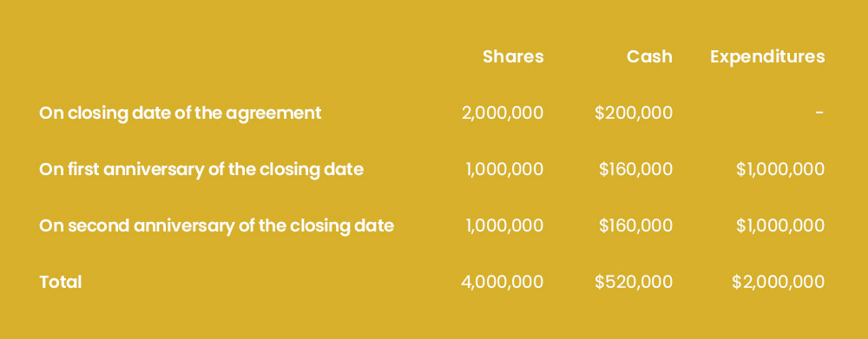
Task: Select the 'On first anniversary of the closing date' label
Action: [x=201, y=170]
